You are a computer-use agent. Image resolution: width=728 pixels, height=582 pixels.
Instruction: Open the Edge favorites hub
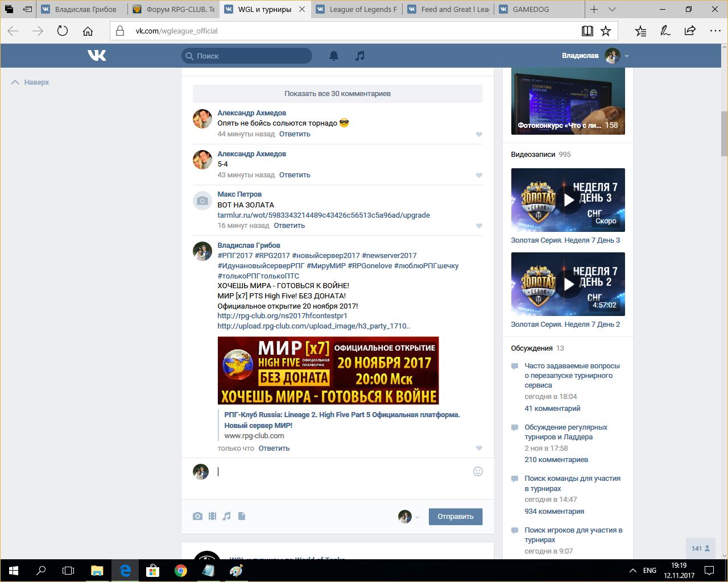click(640, 31)
